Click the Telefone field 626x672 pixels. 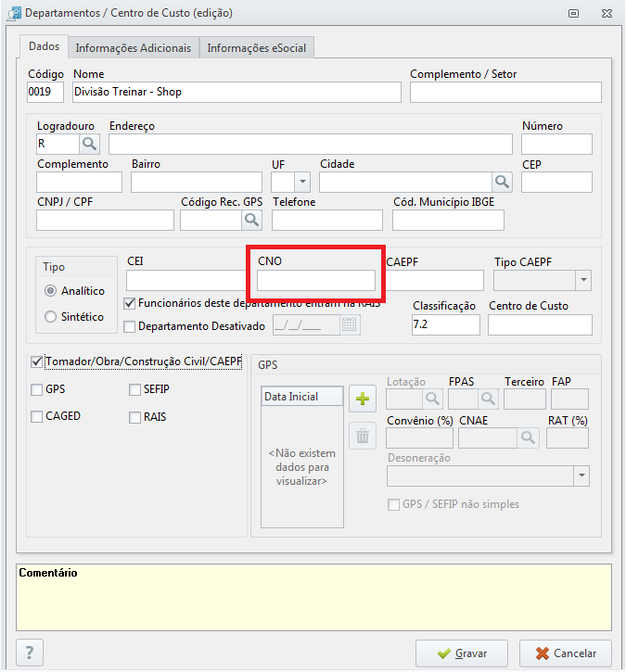(x=327, y=221)
